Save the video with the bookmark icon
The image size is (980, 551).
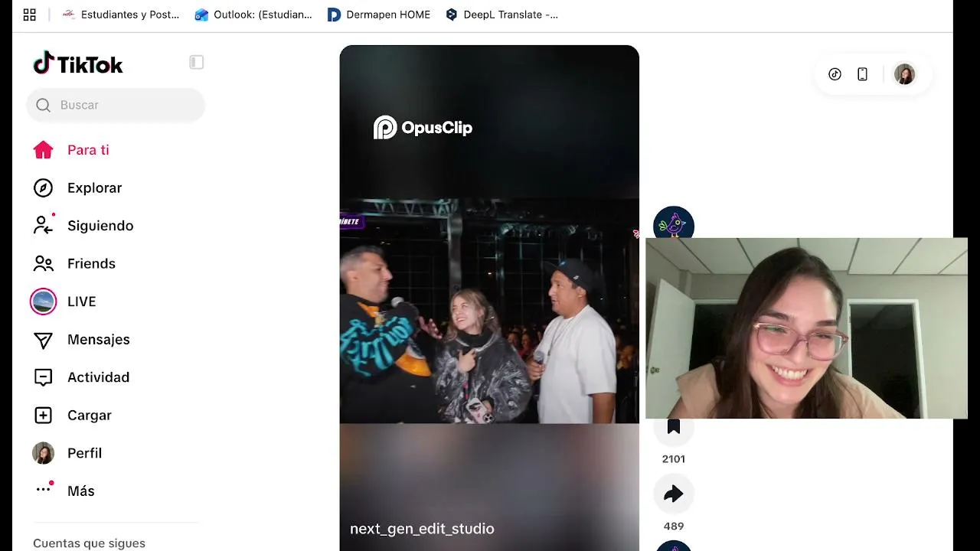[674, 427]
